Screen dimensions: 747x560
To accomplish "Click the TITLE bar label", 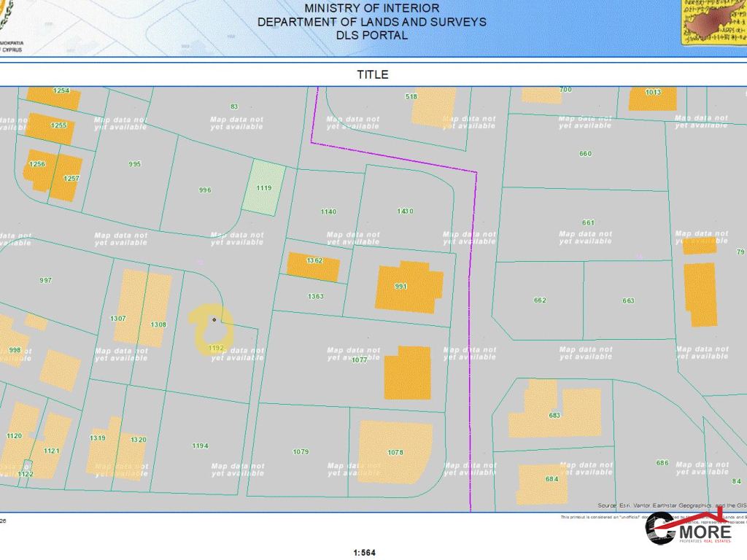I will point(373,74).
